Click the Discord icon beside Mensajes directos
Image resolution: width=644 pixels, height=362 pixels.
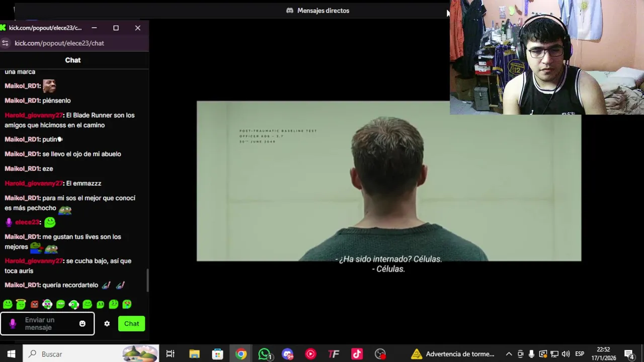tap(290, 11)
